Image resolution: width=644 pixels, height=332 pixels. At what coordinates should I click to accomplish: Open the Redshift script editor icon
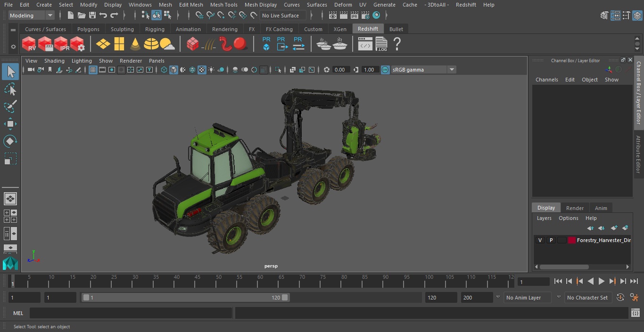click(365, 44)
